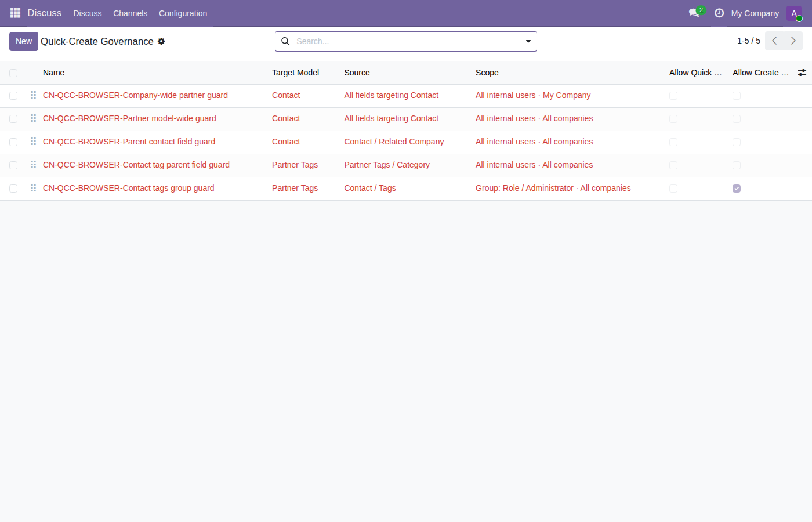Open the conversations messages icon
Screen dimensions: 812x522
point(694,13)
